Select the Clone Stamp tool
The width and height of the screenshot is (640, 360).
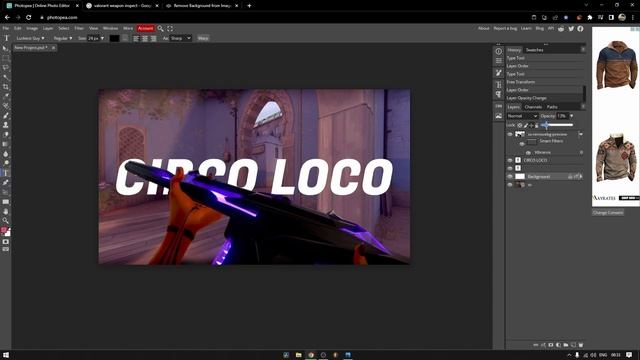[5, 125]
